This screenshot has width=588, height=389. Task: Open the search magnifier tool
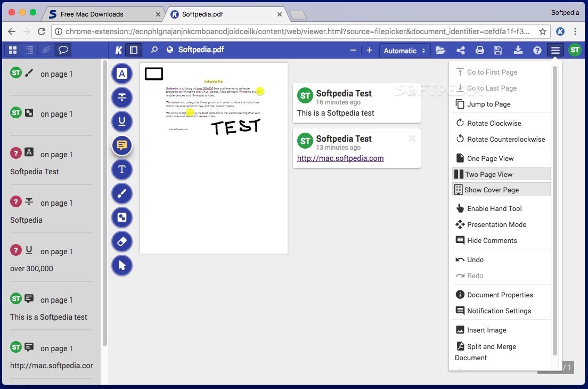pos(154,50)
